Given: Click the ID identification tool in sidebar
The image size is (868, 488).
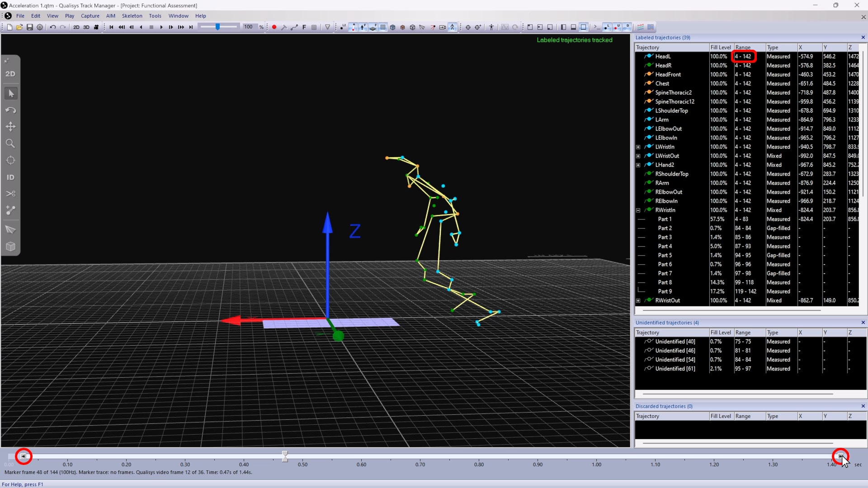Looking at the screenshot, I should tap(10, 177).
